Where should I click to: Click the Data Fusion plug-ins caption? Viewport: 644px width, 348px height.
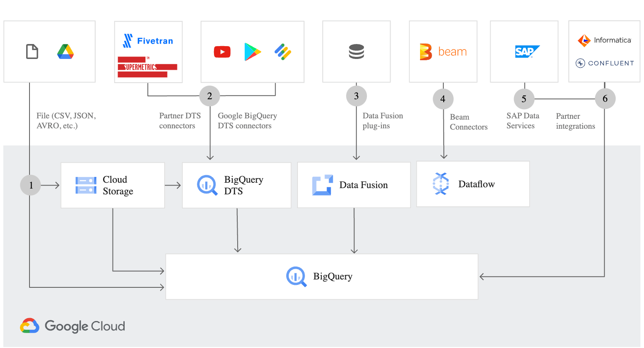coord(383,120)
